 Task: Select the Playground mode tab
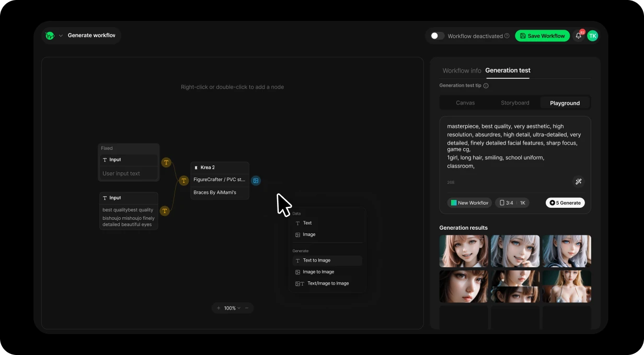[565, 103]
